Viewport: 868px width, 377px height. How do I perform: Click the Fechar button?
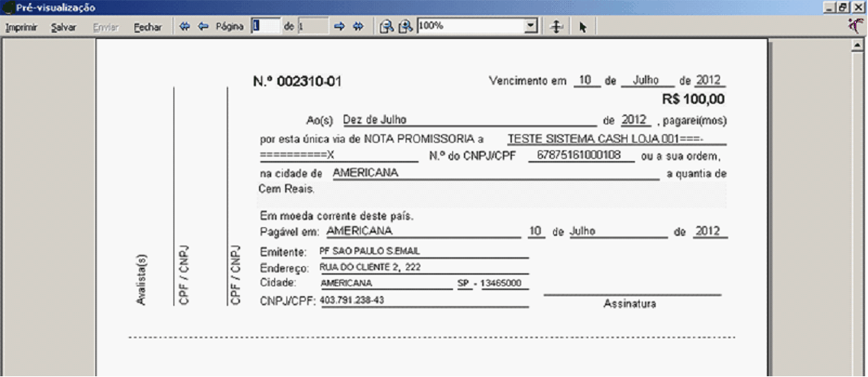tap(147, 27)
